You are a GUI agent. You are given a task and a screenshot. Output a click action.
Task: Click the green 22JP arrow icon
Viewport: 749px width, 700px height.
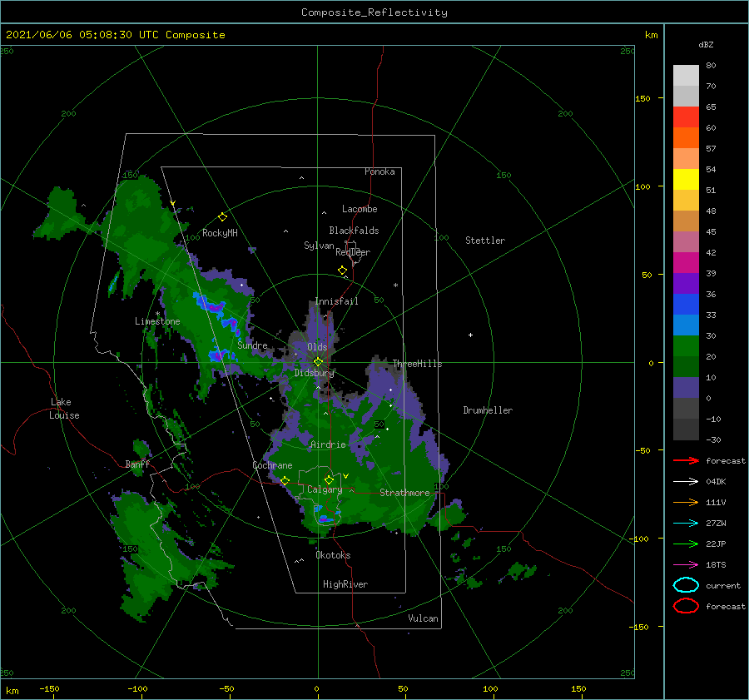[x=686, y=544]
